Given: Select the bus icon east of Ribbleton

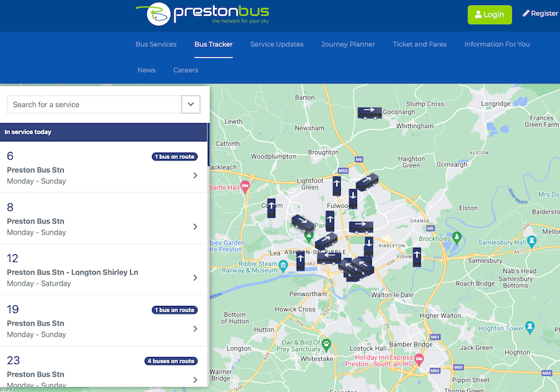Looking at the screenshot, I should tap(416, 257).
